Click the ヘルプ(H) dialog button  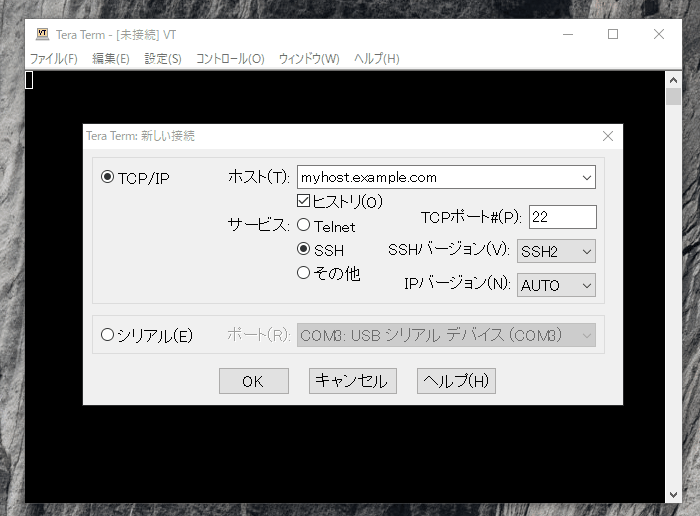click(456, 381)
